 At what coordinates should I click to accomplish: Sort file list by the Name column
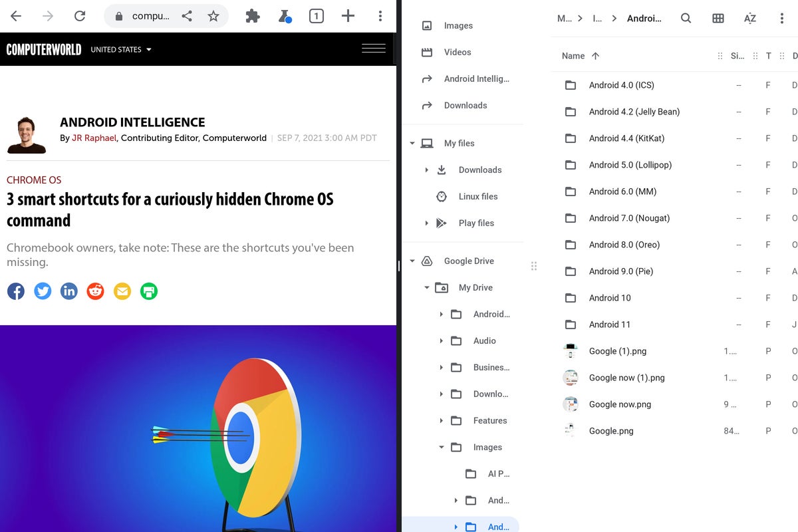pyautogui.click(x=581, y=56)
